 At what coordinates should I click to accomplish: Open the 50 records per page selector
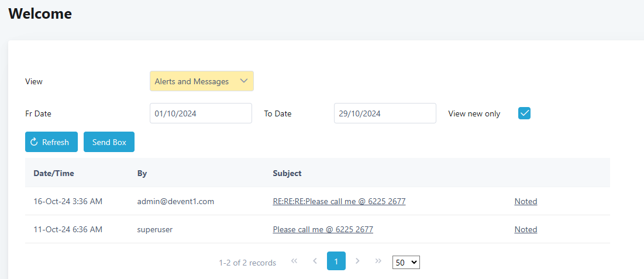[x=406, y=263]
